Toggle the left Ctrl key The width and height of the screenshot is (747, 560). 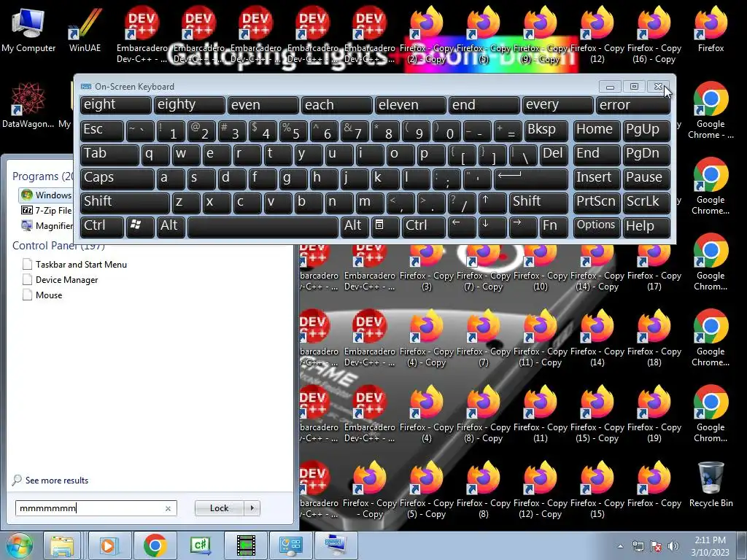click(x=101, y=227)
